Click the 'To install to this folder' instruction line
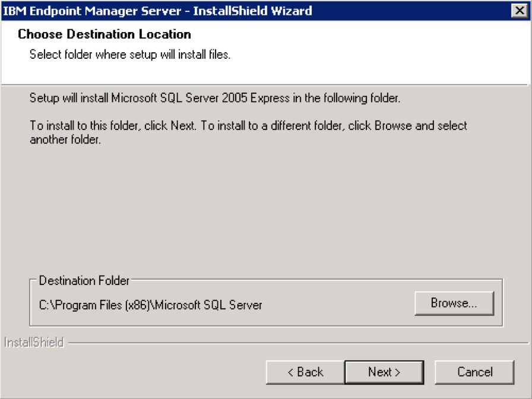Screen dimensions: 532x399 coord(248,126)
